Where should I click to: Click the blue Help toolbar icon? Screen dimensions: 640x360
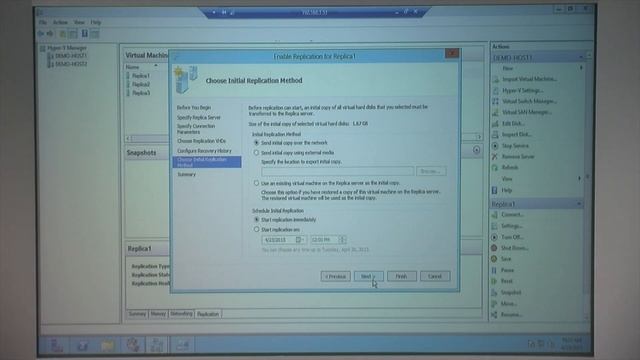click(84, 33)
